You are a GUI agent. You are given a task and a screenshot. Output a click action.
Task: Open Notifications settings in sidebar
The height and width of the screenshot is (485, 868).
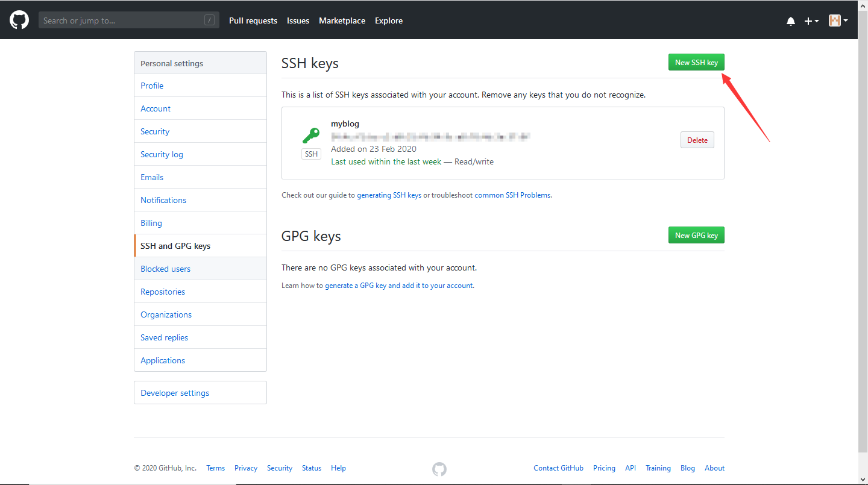(200, 200)
